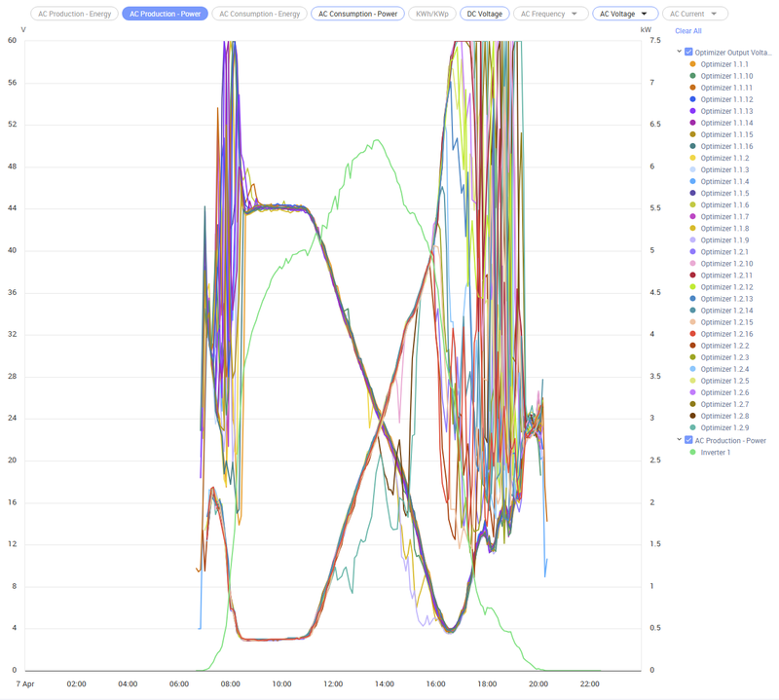Select Optimizer 1.2.11 in the legend
Viewport: 779px width, 700px height.
click(726, 276)
